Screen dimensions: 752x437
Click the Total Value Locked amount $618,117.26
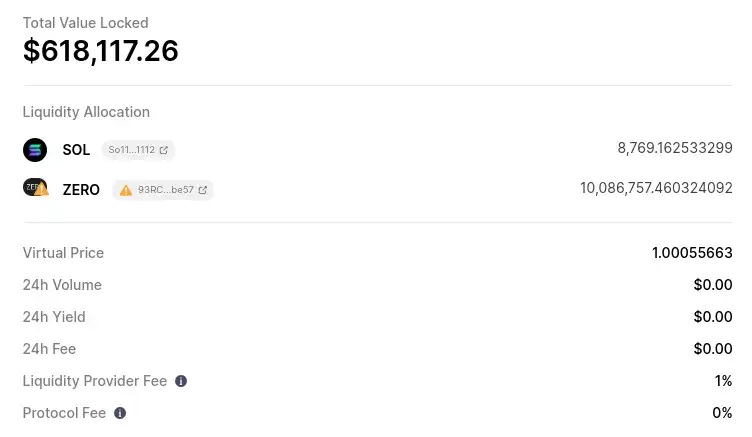tap(101, 51)
